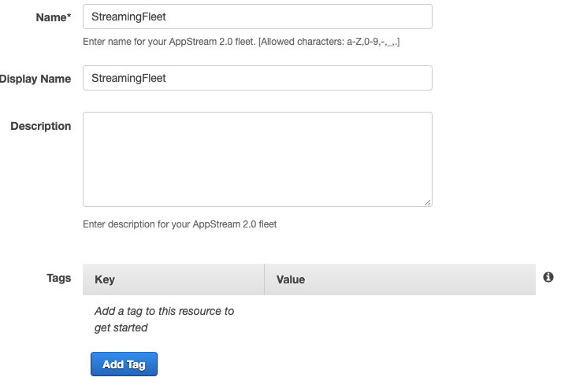The image size is (561, 392).
Task: Click the Display Name label
Action: [x=35, y=79]
